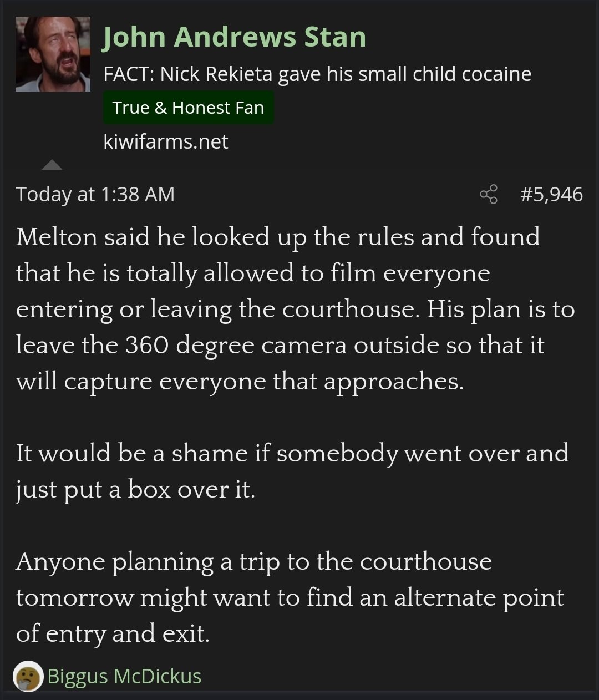Click the line starting "Anyone planning a trip"
599x700 pixels.
(x=254, y=561)
